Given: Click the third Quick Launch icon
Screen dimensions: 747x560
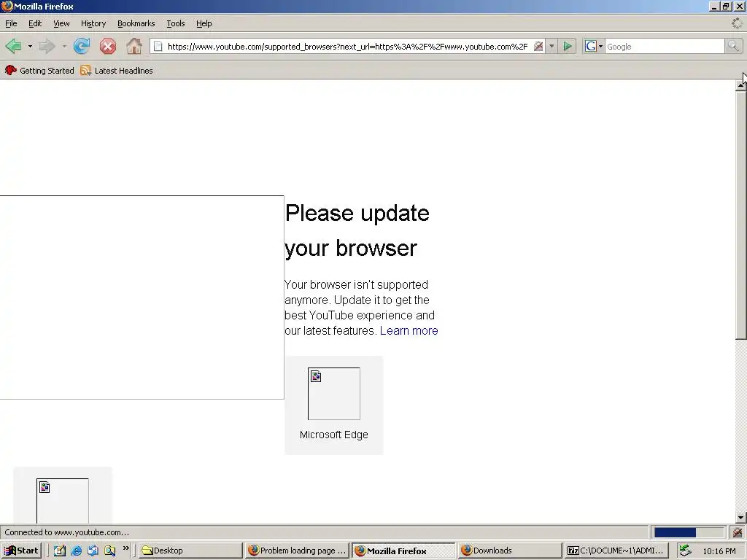Looking at the screenshot, I should (x=93, y=551).
